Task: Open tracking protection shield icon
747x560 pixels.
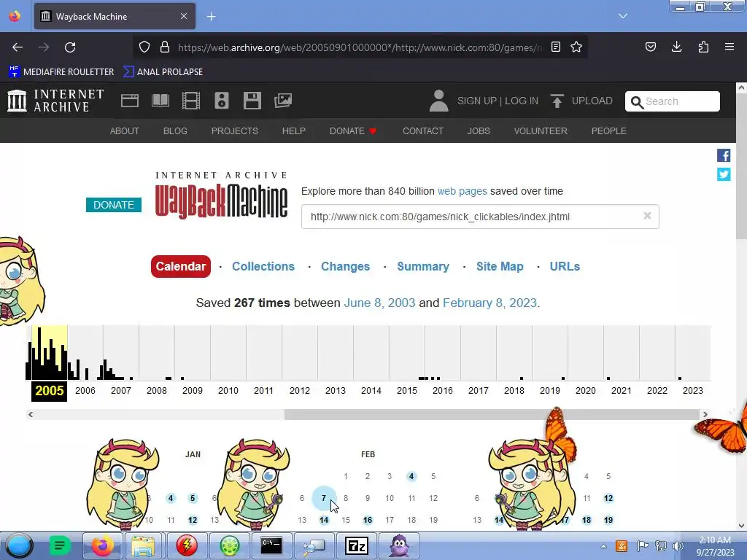Action: pyautogui.click(x=144, y=47)
